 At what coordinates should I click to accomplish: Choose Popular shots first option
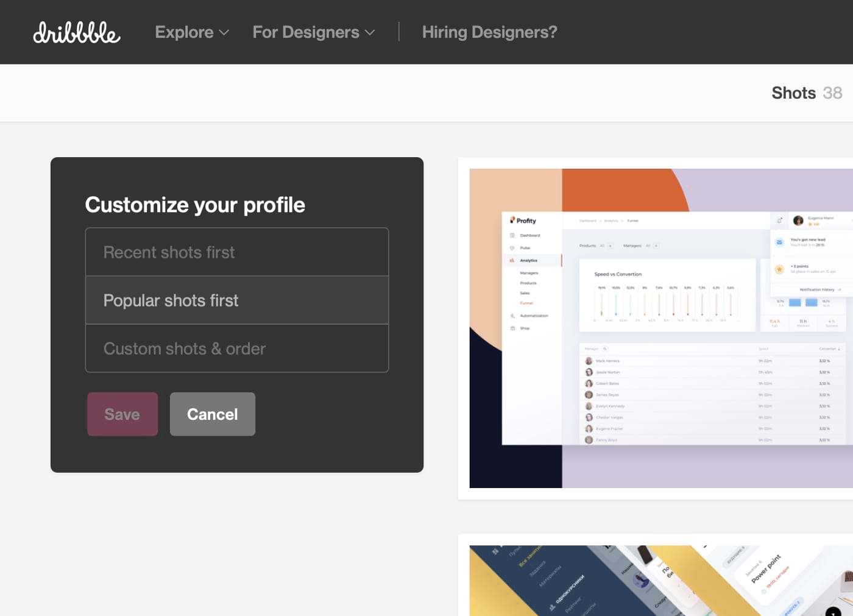(237, 300)
